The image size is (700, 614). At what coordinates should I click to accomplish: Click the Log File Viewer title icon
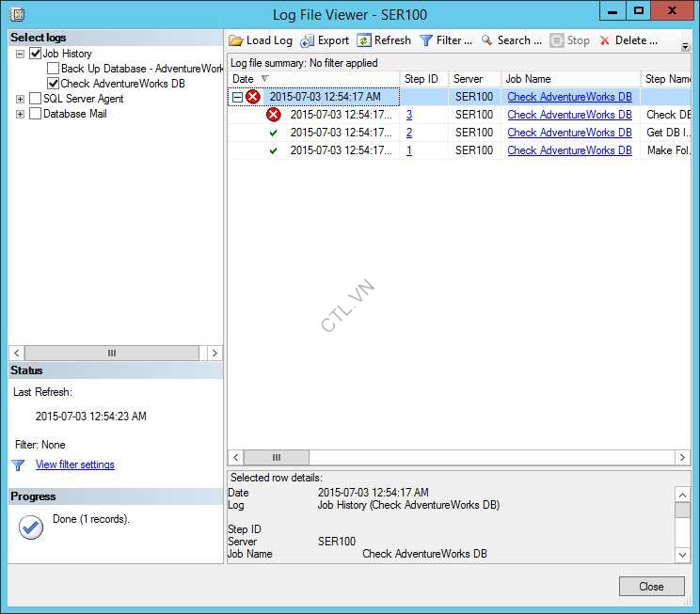click(x=17, y=14)
